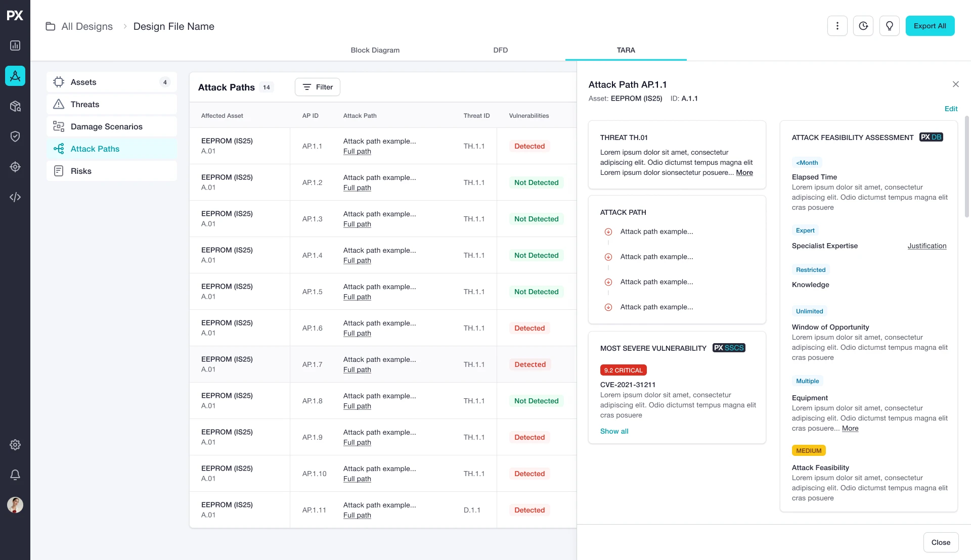Viewport: 971px width, 560px height.
Task: Open the target crosshair icon in sidebar
Action: [x=15, y=167]
